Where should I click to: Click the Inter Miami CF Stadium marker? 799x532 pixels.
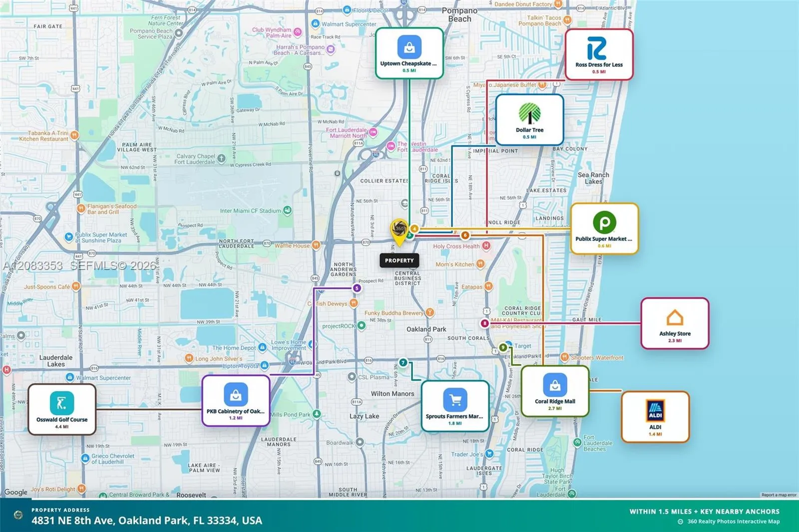(287, 211)
